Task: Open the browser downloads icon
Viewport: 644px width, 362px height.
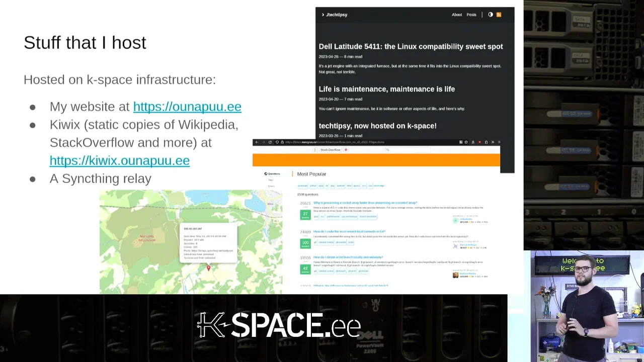Action: point(473,142)
